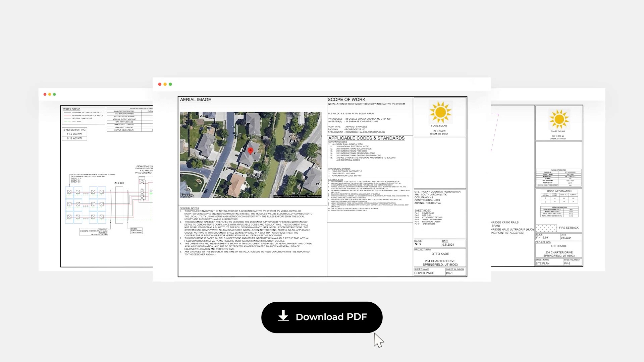The width and height of the screenshot is (644, 362).
Task: Click the "PV-2" sheet number in the right window
Action: pyautogui.click(x=567, y=263)
